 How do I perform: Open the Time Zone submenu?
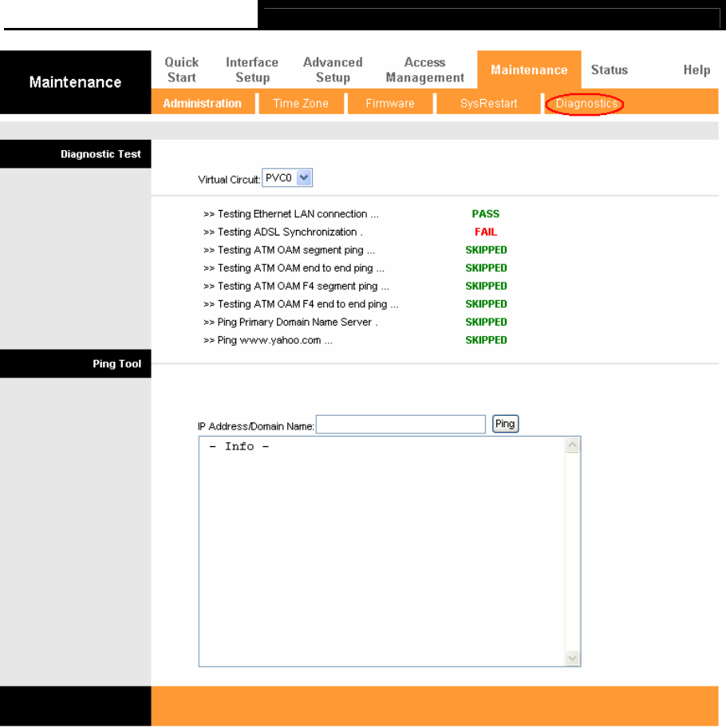301,103
